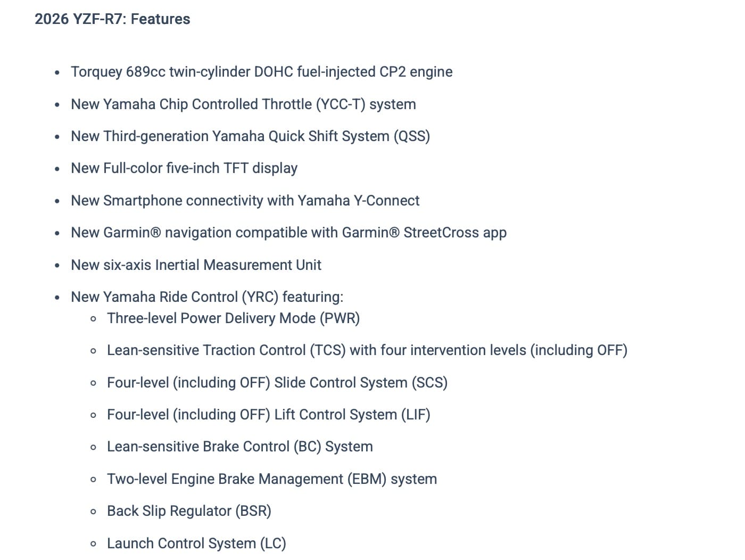Click the Launch Control System (LC) item
Screen dimensions: 745x560
coord(196,543)
